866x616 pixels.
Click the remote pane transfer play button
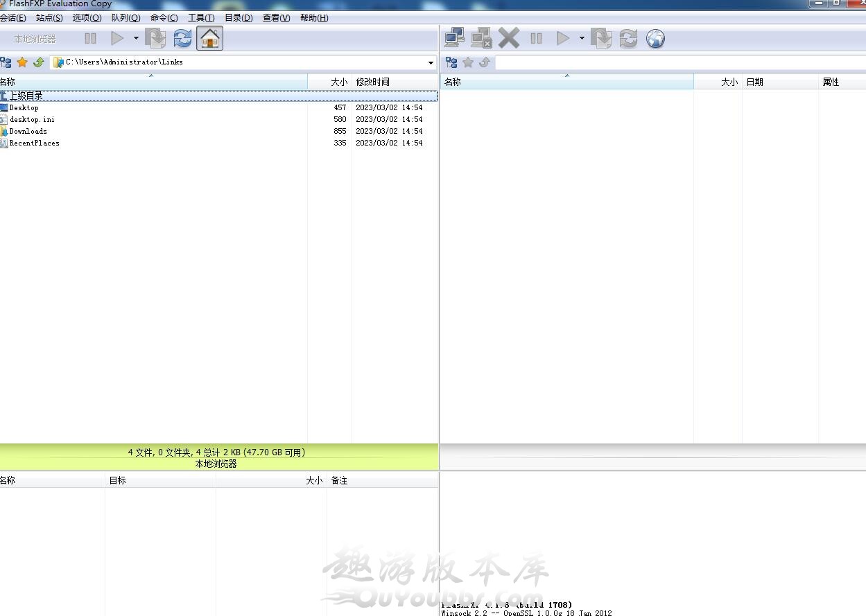coord(563,39)
